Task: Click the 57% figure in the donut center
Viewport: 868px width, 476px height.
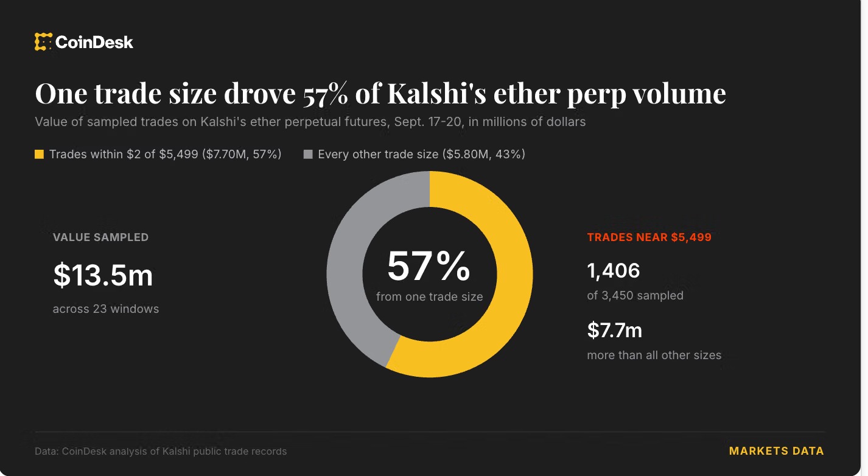Action: click(429, 266)
